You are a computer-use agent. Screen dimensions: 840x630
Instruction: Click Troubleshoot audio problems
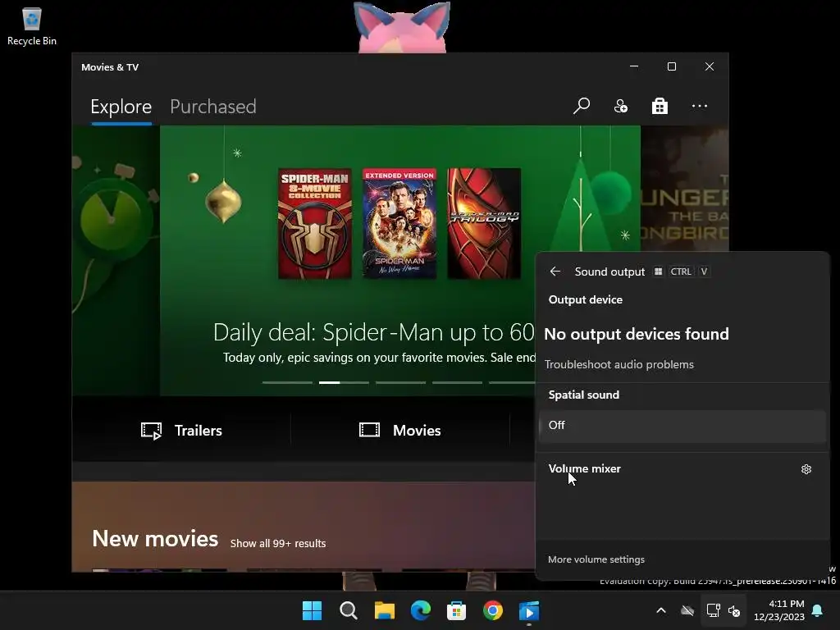click(619, 364)
